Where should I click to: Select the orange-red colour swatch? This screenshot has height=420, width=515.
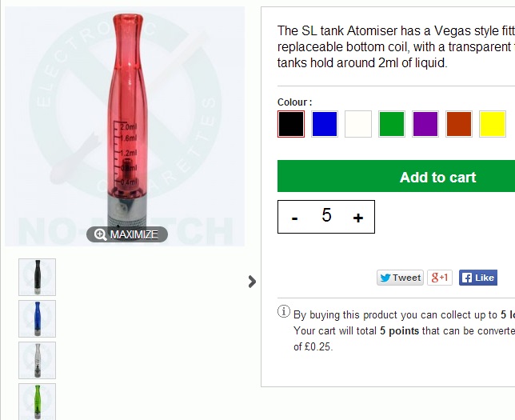(x=459, y=124)
